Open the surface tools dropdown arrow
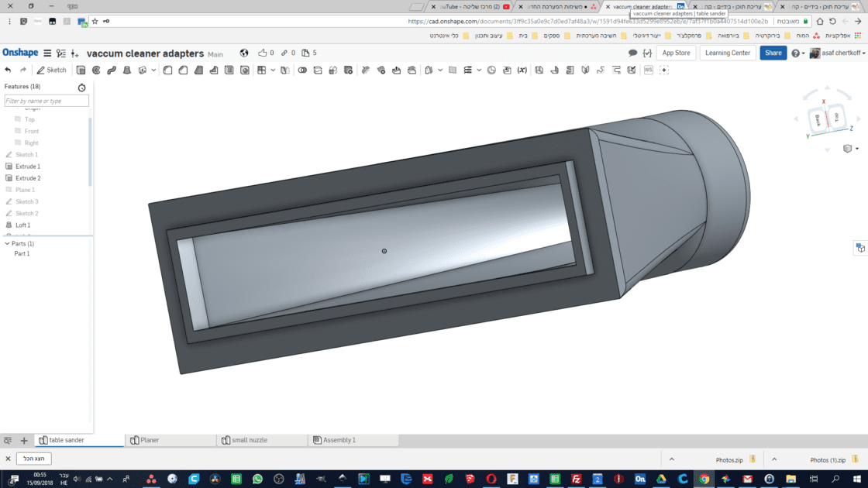868x488 pixels. point(440,70)
